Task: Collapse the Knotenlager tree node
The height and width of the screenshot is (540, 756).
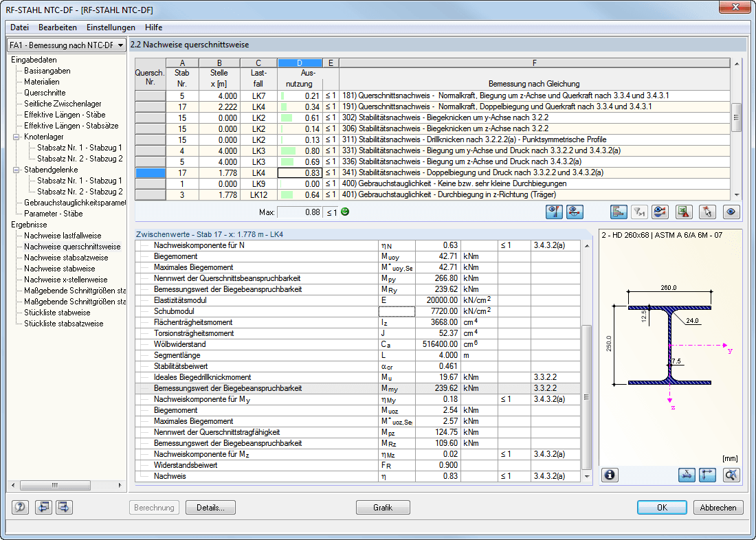Action: point(16,137)
